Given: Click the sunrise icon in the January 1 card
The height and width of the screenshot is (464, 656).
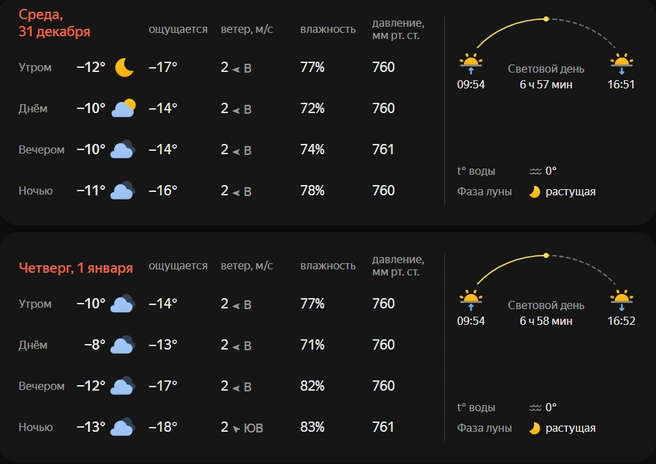Looking at the screenshot, I should pyautogui.click(x=471, y=301).
